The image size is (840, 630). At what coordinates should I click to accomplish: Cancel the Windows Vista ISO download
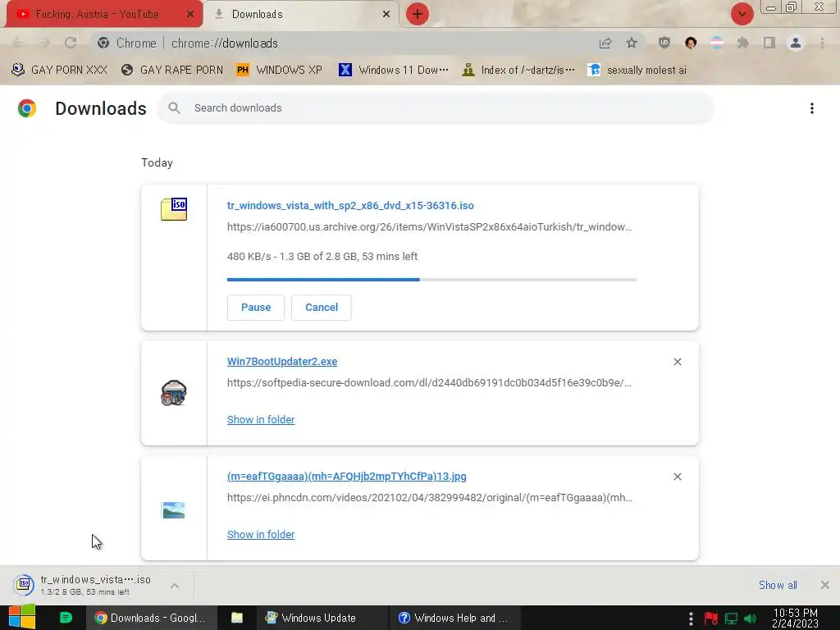(322, 308)
